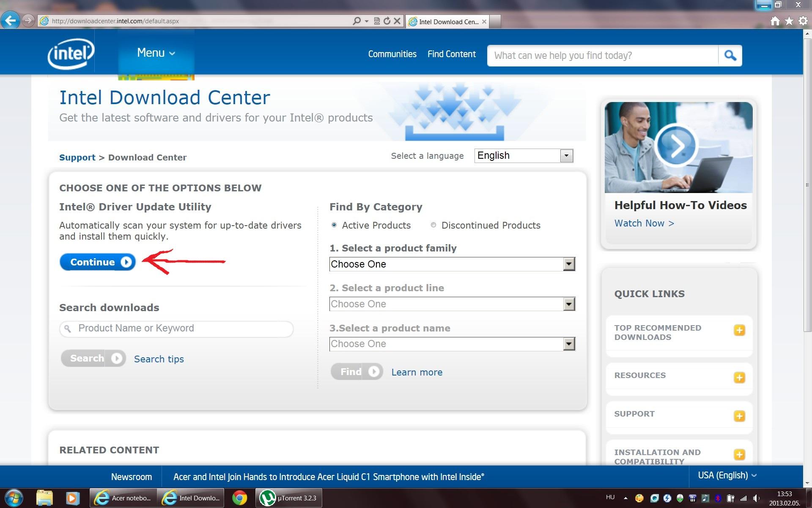Launch Google Chrome from taskbar
812x508 pixels.
click(239, 498)
